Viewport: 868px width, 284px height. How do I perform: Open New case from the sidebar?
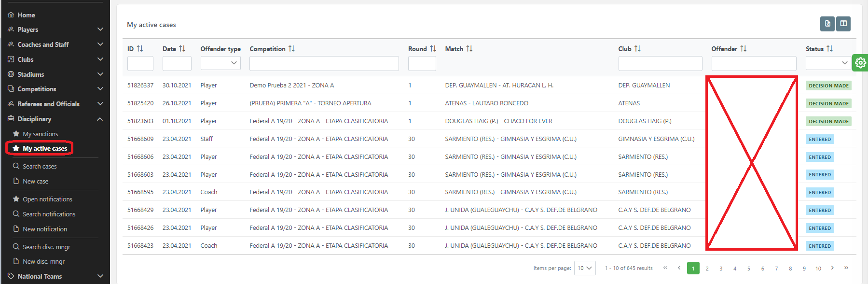click(35, 181)
